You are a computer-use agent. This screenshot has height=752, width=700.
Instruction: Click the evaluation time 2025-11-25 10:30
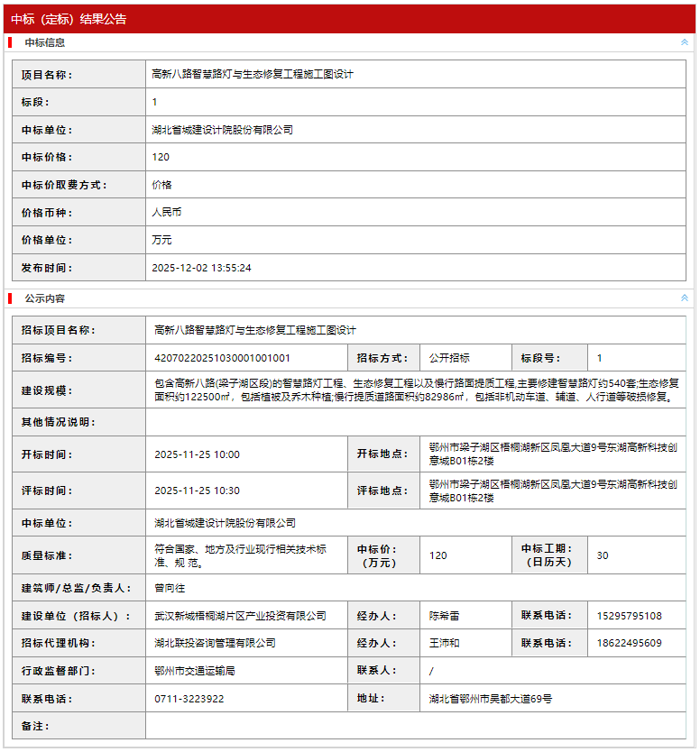tap(197, 491)
